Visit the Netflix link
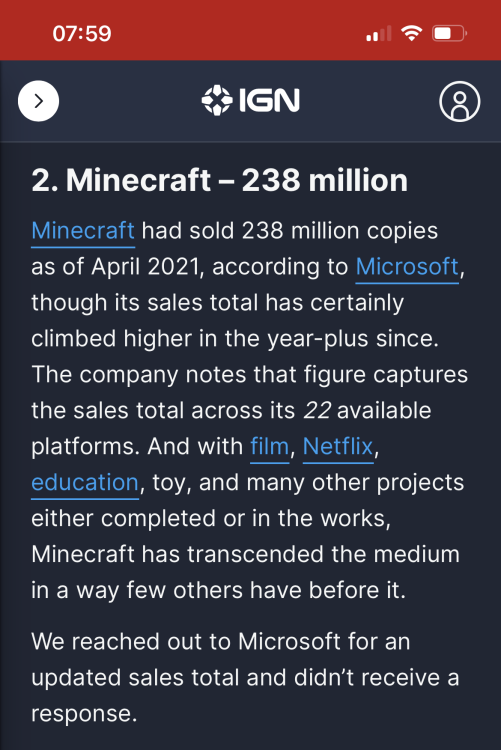 point(338,447)
